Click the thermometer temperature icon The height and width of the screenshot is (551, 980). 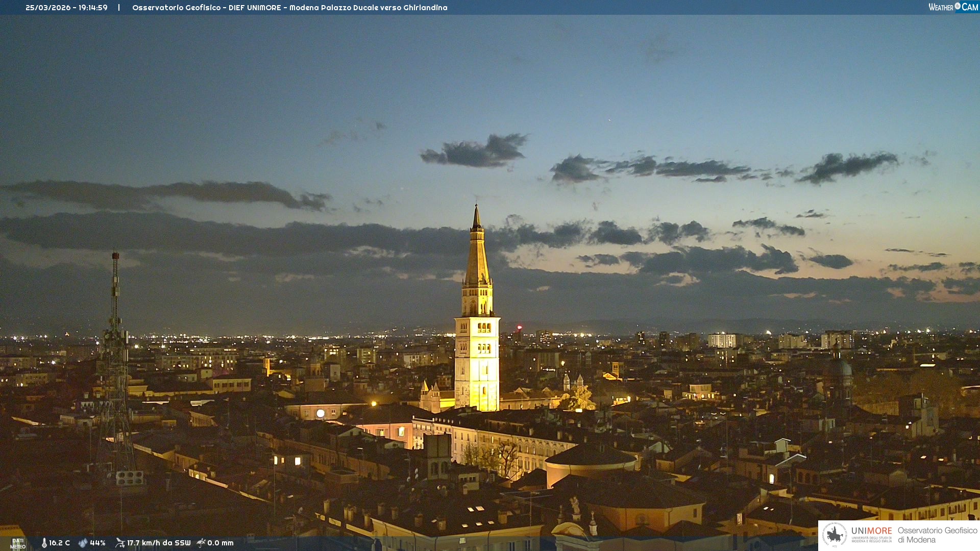(x=44, y=543)
